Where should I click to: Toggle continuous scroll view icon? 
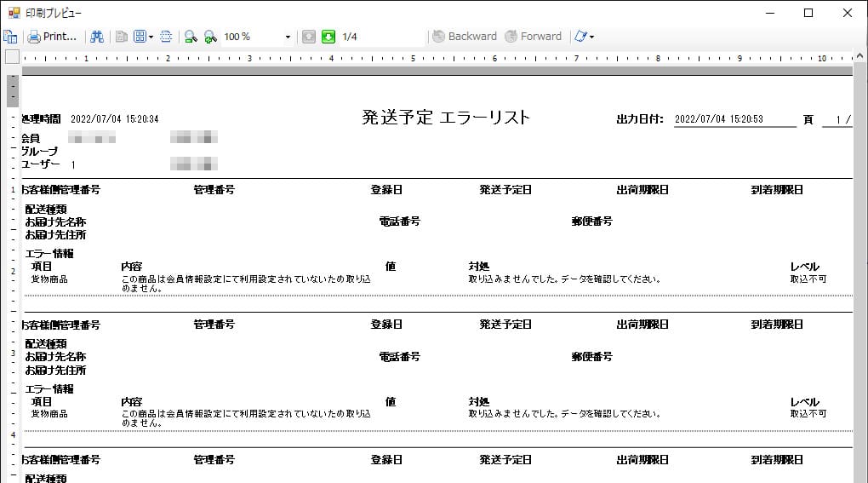(166, 37)
